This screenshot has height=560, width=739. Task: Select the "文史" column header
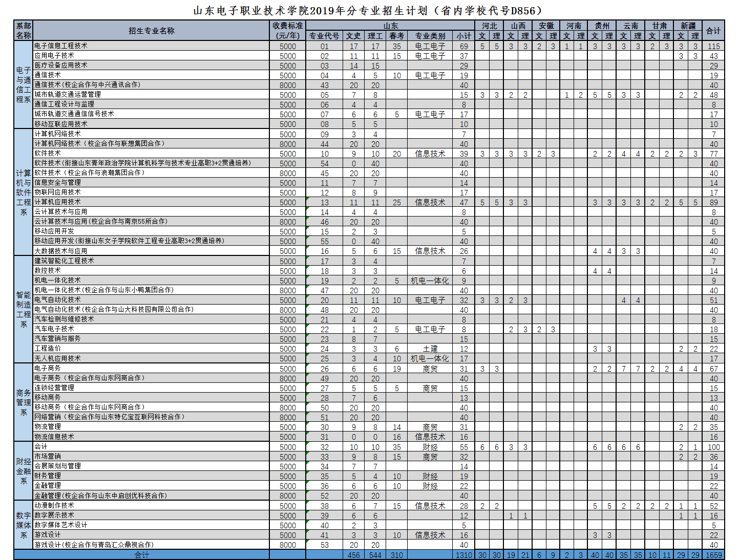tap(353, 36)
